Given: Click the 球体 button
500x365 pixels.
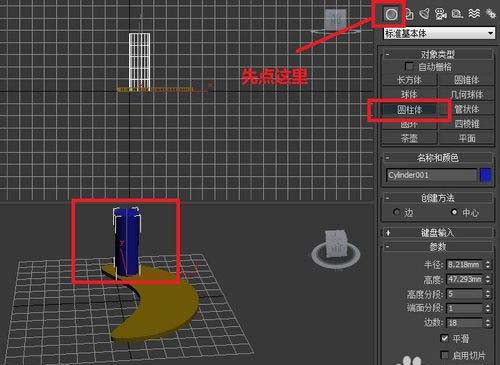Looking at the screenshot, I should coord(409,95).
